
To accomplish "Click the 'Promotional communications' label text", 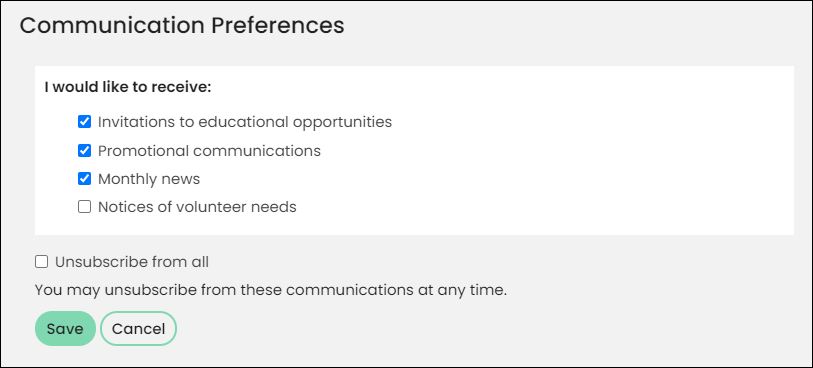I will [209, 151].
